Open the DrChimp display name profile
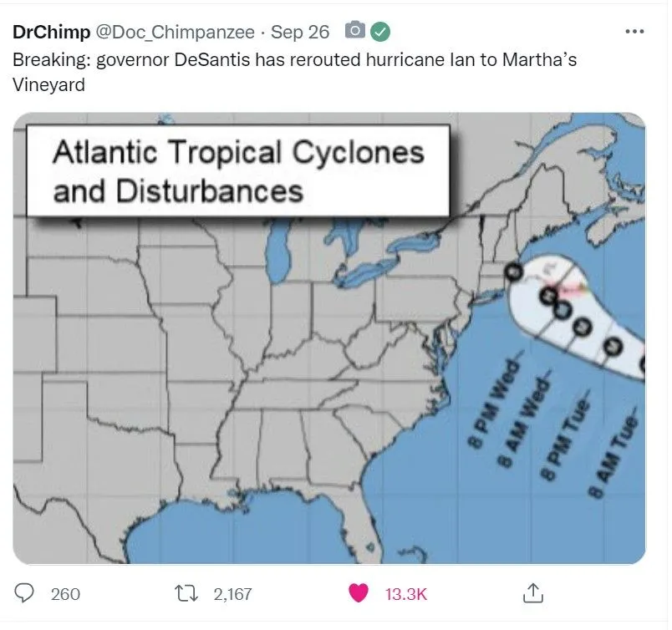Screen dimensions: 672x630 pyautogui.click(x=51, y=32)
